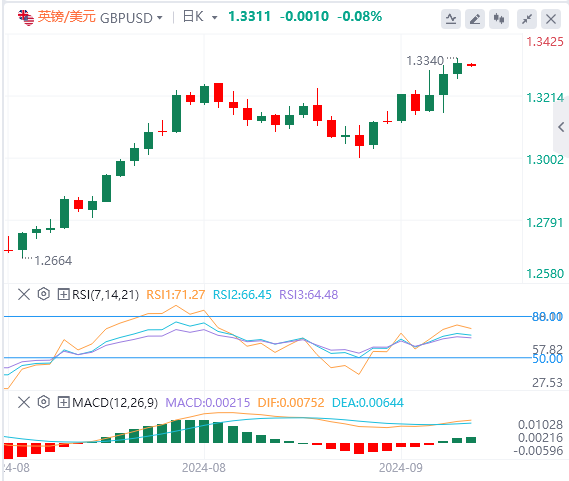Click the -0.00596 MACD axis label
Viewport: 569px width, 481px height.
point(538,451)
